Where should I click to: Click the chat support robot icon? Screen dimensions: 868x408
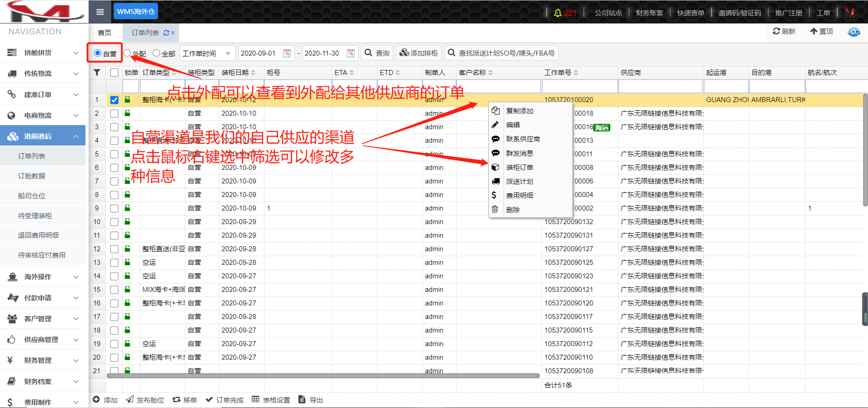pos(854,32)
